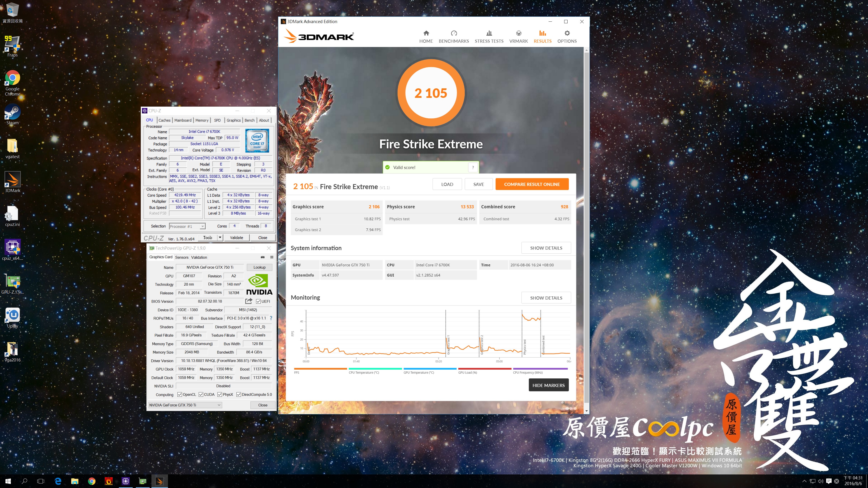This screenshot has height=488, width=868.
Task: Switch to the Memory tab in CPU-Z
Action: (202, 120)
